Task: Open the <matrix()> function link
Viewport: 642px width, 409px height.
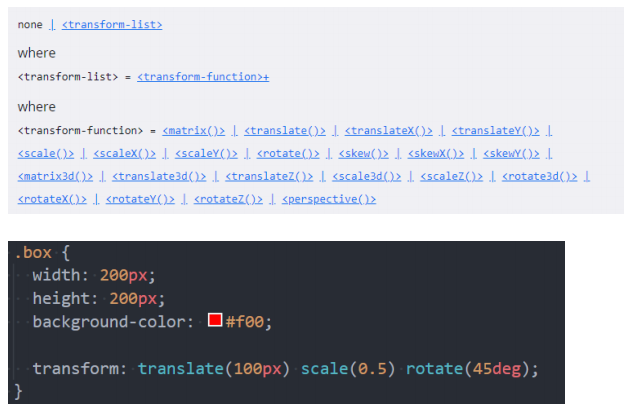Action: pyautogui.click(x=194, y=131)
